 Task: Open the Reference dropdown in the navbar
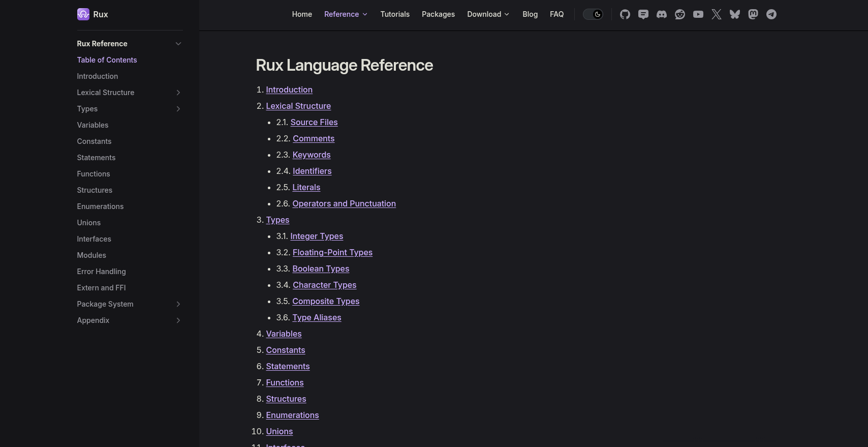click(346, 14)
